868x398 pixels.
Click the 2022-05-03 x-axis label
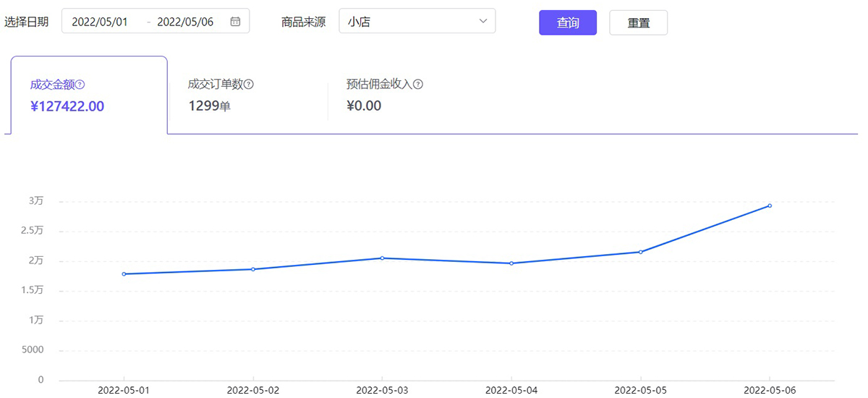(382, 390)
